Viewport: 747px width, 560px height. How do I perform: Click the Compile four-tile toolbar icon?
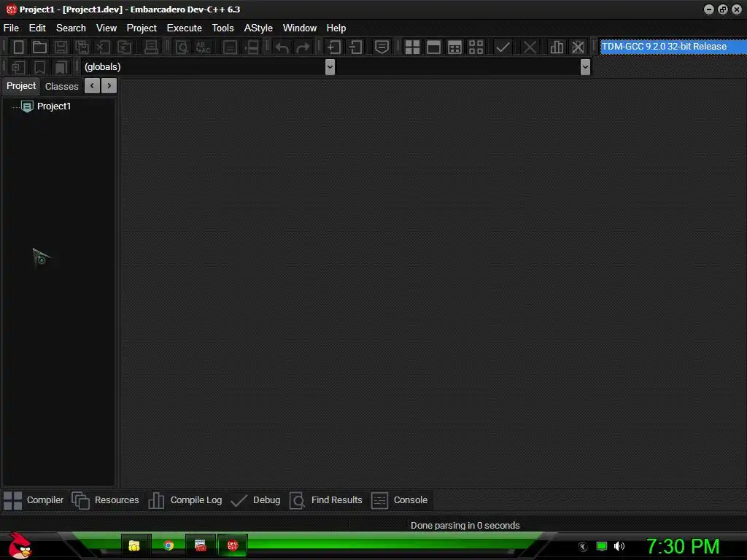[412, 47]
